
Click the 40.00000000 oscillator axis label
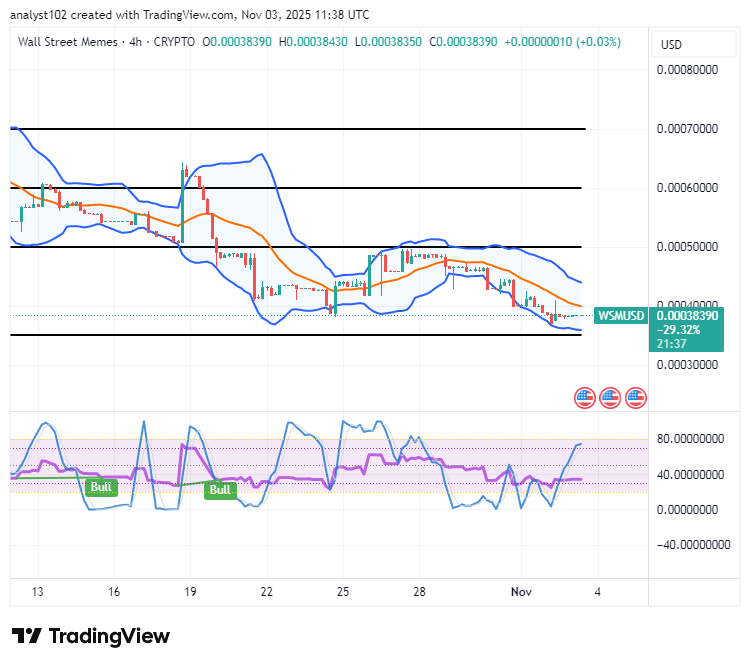coord(690,475)
